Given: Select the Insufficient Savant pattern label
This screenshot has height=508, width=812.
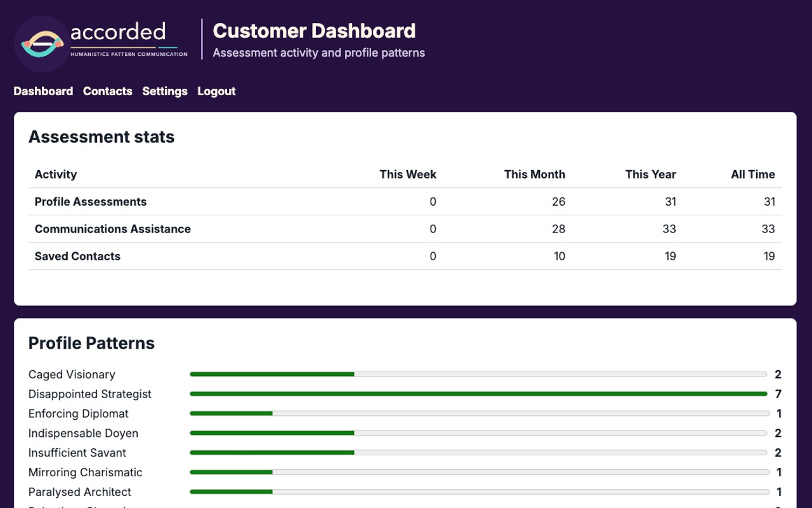Looking at the screenshot, I should [77, 453].
